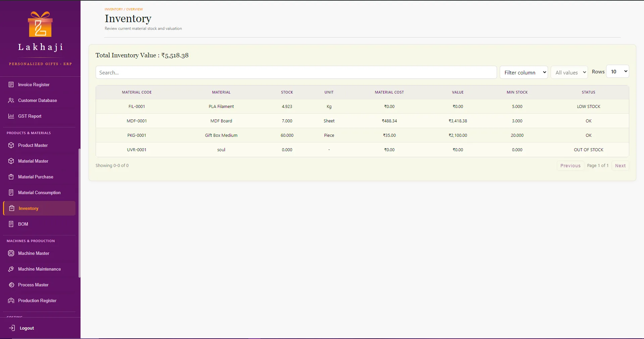Image resolution: width=644 pixels, height=339 pixels.
Task: Click the Material Master cube icon
Action: click(11, 161)
